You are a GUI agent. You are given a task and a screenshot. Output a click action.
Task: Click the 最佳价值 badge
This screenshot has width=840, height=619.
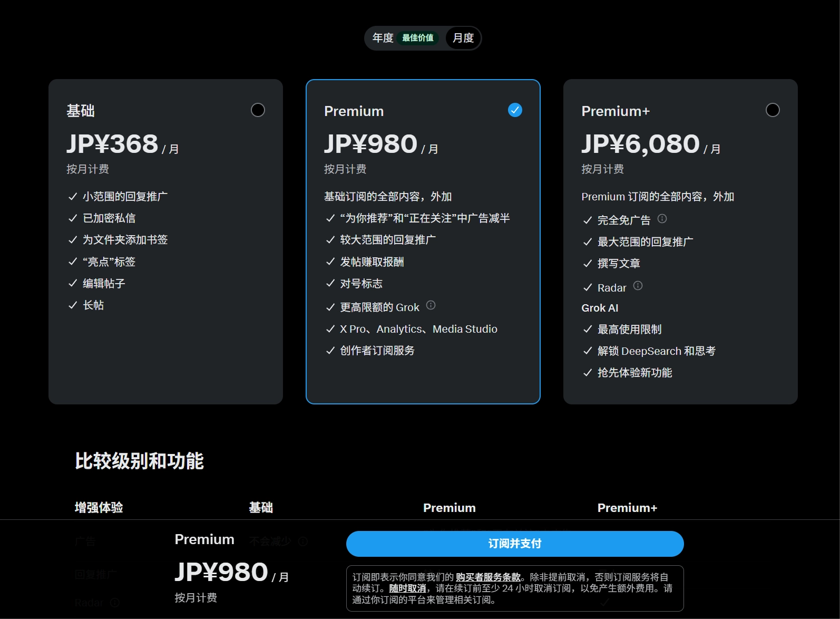pyautogui.click(x=418, y=38)
